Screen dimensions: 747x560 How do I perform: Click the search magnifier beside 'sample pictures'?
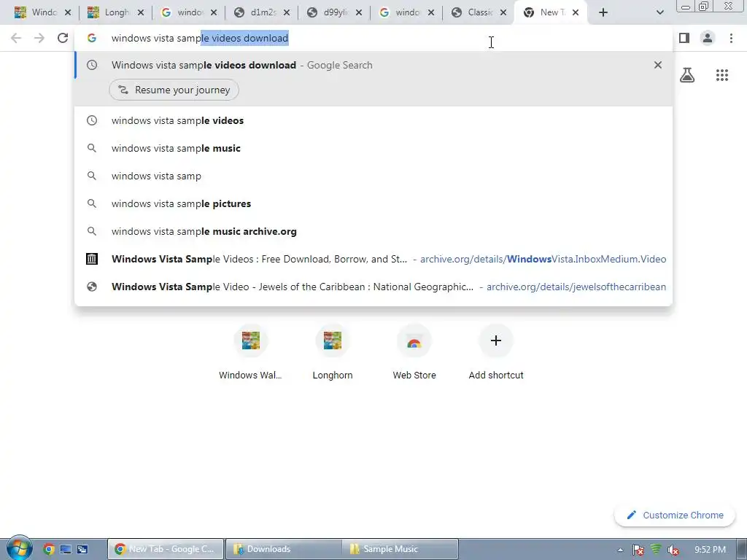point(92,203)
